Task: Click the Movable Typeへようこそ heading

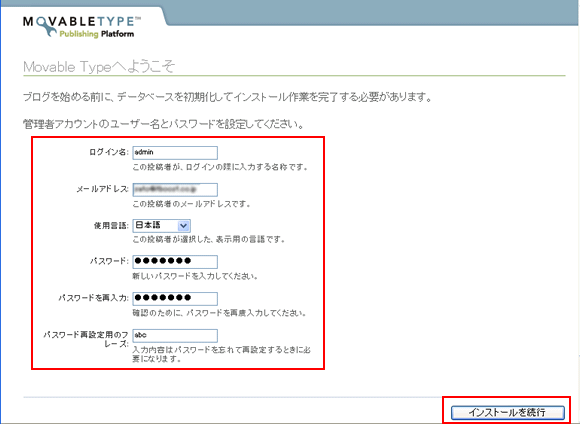Action: pos(99,67)
